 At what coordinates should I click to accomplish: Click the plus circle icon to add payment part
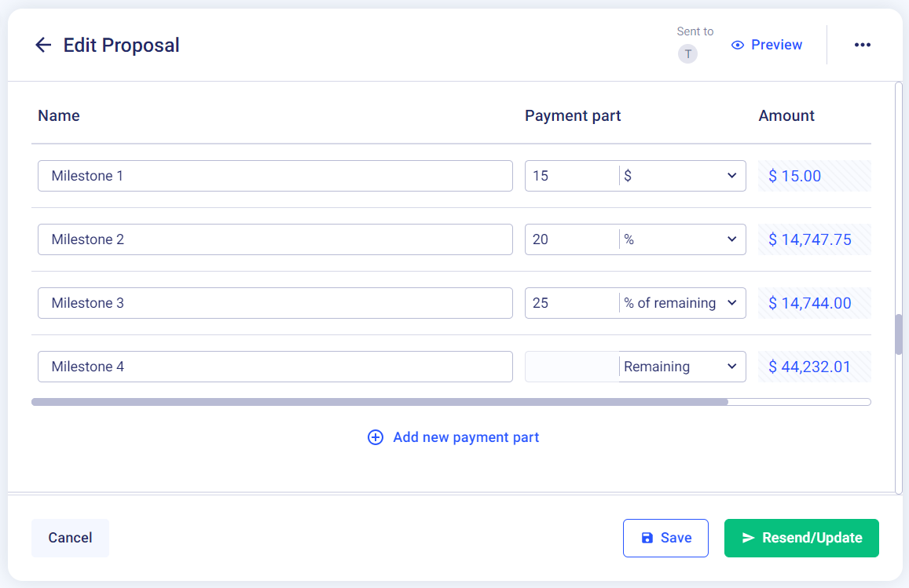375,437
